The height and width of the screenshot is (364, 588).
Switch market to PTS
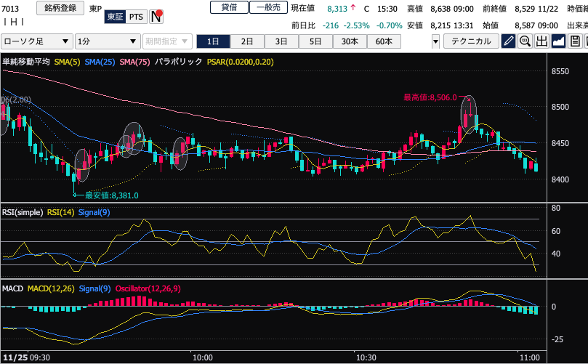click(x=136, y=16)
